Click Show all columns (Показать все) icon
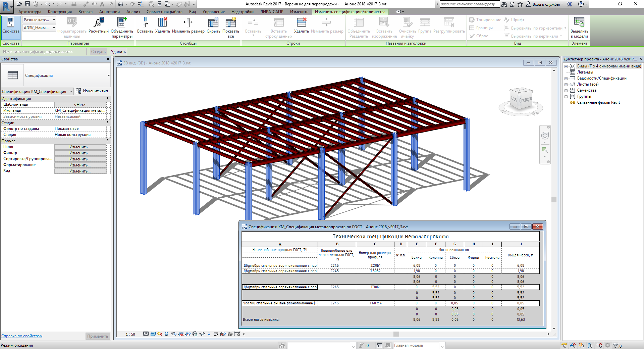This screenshot has height=349, width=644. tap(231, 23)
